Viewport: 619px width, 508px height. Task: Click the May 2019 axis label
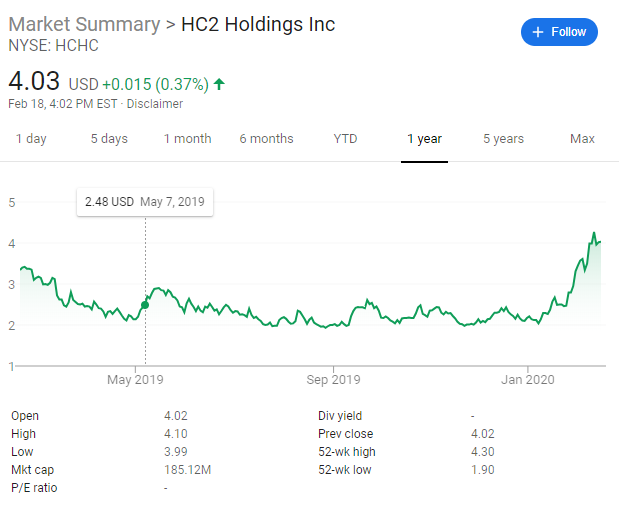click(135, 380)
